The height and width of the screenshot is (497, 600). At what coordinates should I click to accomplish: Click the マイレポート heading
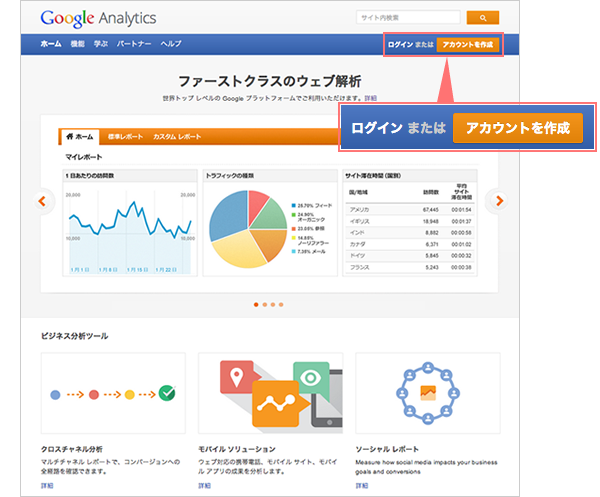pos(83,157)
